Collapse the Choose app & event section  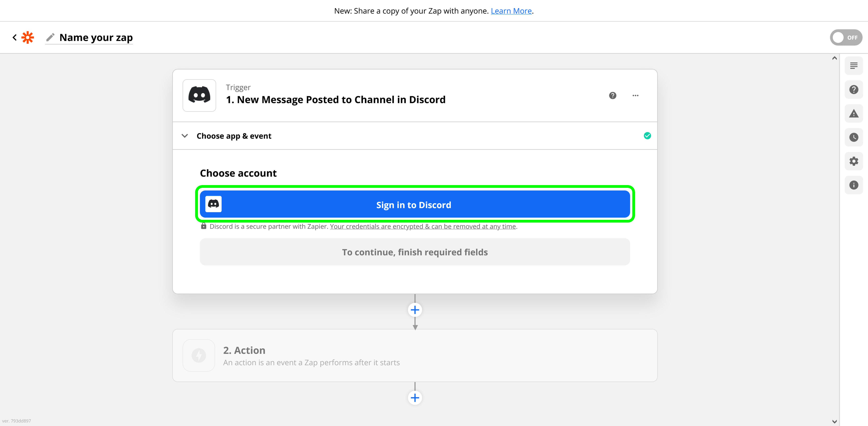(x=185, y=136)
